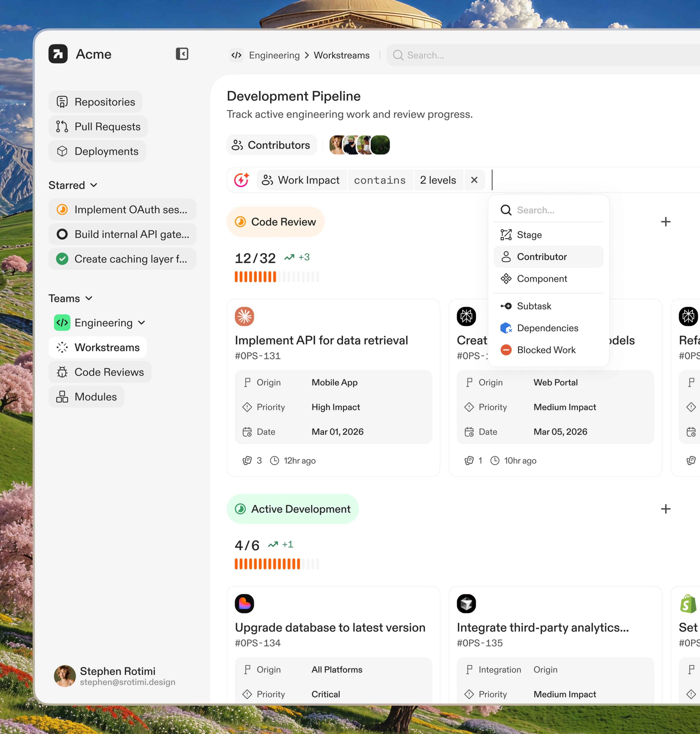Viewport: 700px width, 734px height.
Task: Click the comments icon on the OPS-131 card
Action: [x=247, y=460]
